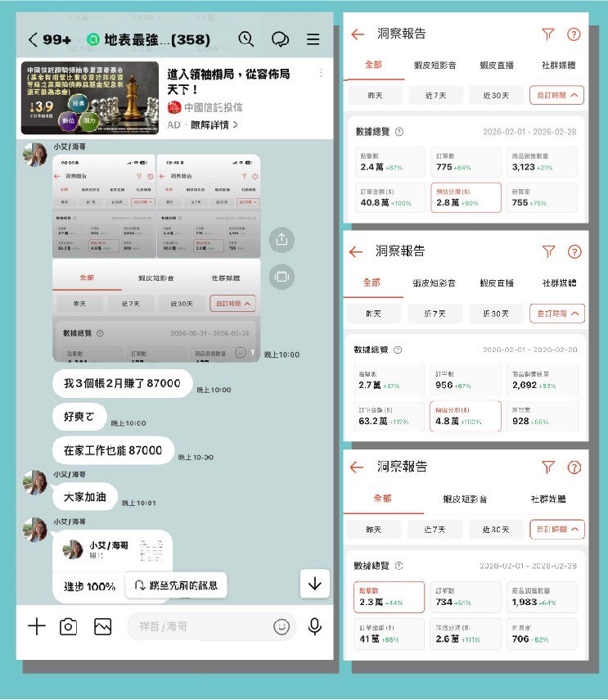Tap the message input field
This screenshot has height=700, width=608.
(x=211, y=627)
